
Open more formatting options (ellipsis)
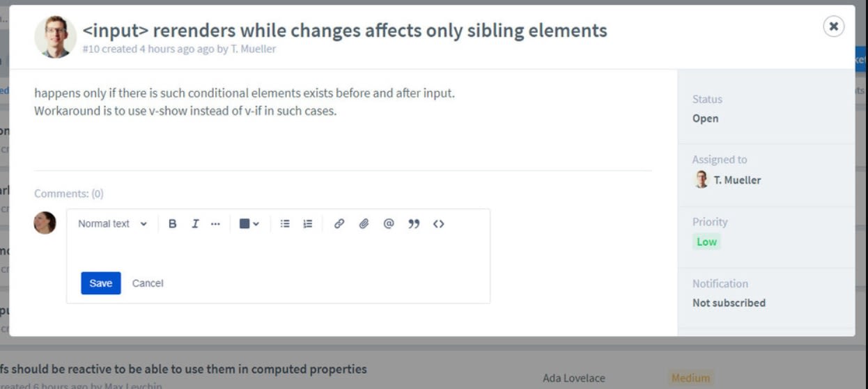[215, 224]
